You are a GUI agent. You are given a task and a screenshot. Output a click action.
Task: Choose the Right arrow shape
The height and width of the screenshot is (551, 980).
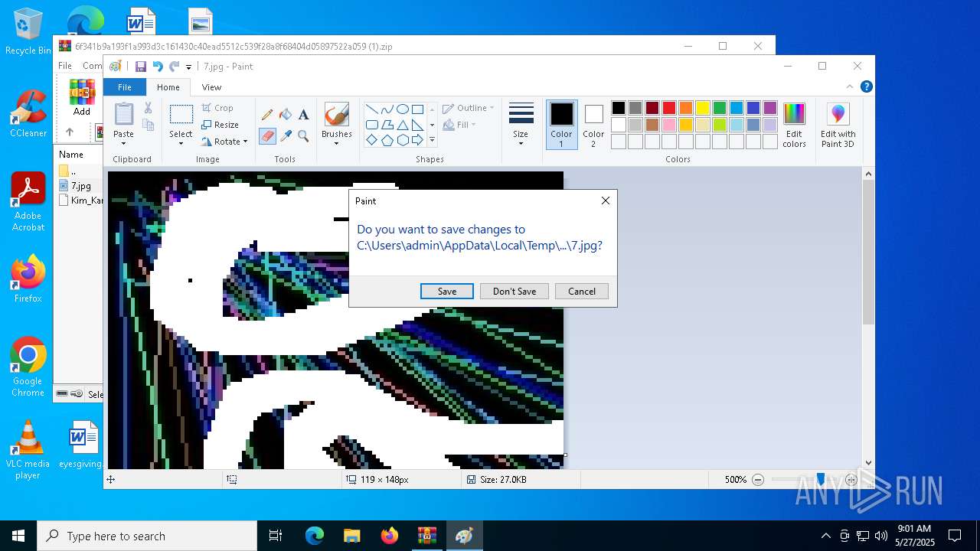pyautogui.click(x=417, y=139)
